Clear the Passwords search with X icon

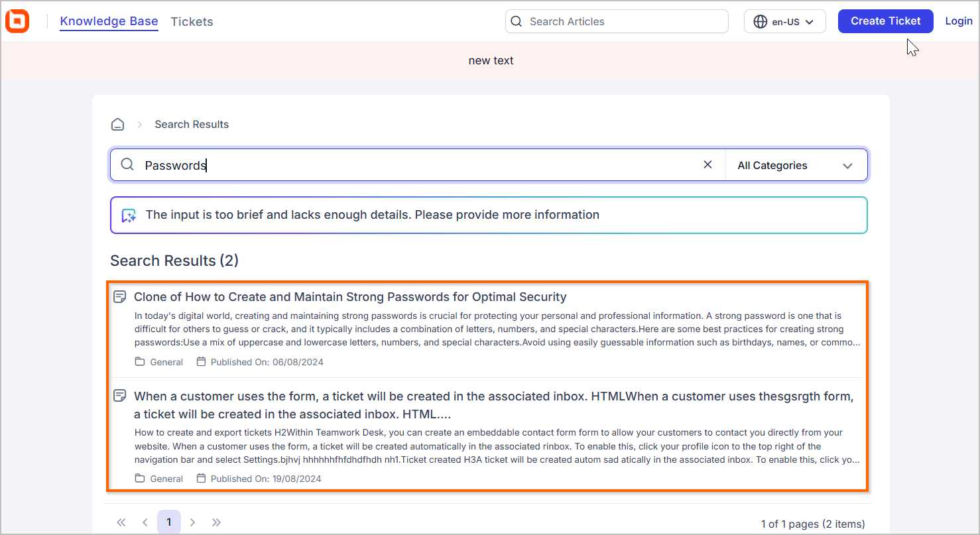coord(707,164)
